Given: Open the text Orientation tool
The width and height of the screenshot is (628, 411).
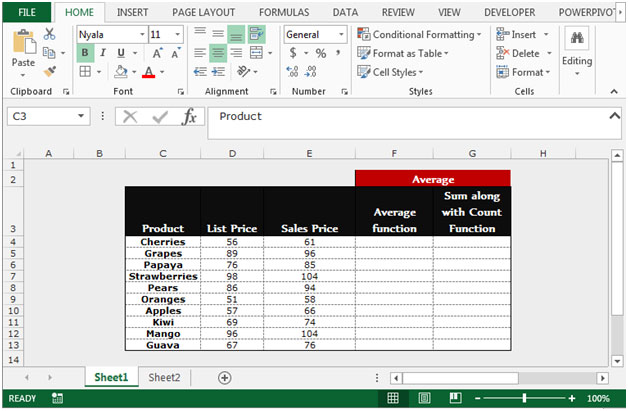Looking at the screenshot, I should [x=243, y=72].
